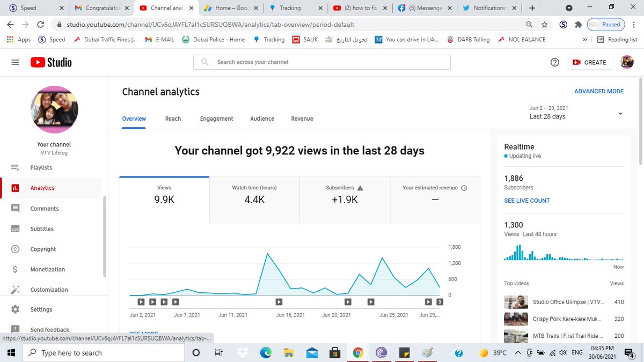Image resolution: width=644 pixels, height=362 pixels.
Task: Click the Settings gear icon in sidebar
Action: (15, 309)
